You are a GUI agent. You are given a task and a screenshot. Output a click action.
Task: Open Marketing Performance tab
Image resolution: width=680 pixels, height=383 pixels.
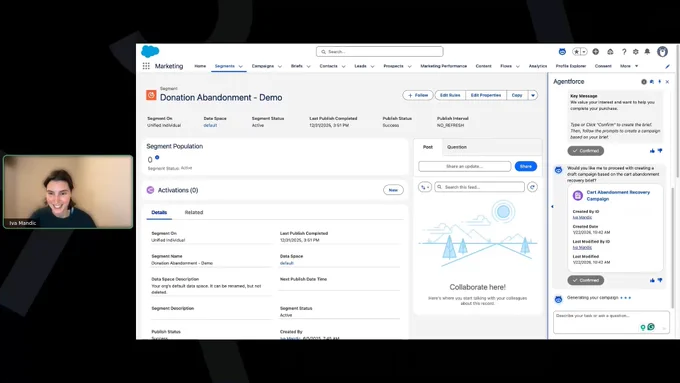pyautogui.click(x=443, y=66)
